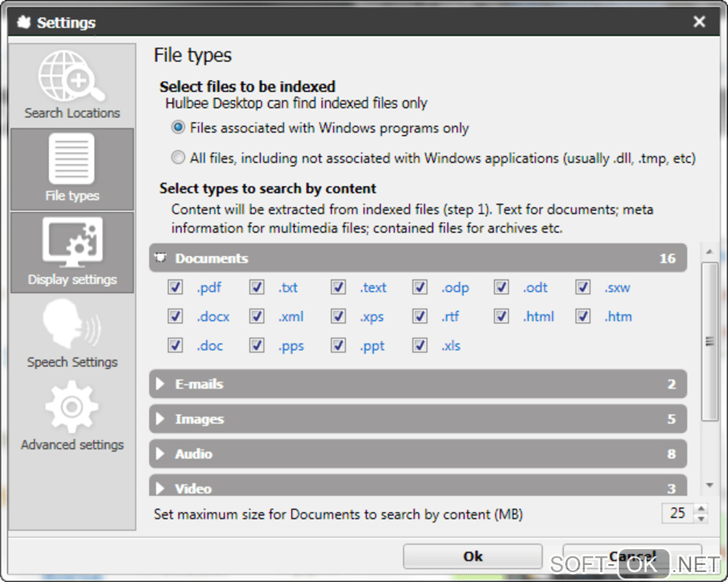Click the Settings title bar app icon
Screen dimensions: 728x582
24,22
